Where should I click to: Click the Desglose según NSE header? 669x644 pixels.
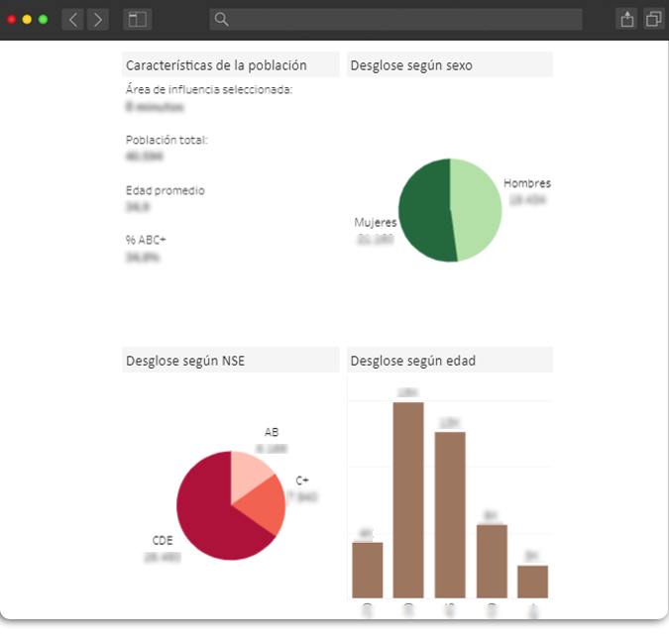[230, 361]
